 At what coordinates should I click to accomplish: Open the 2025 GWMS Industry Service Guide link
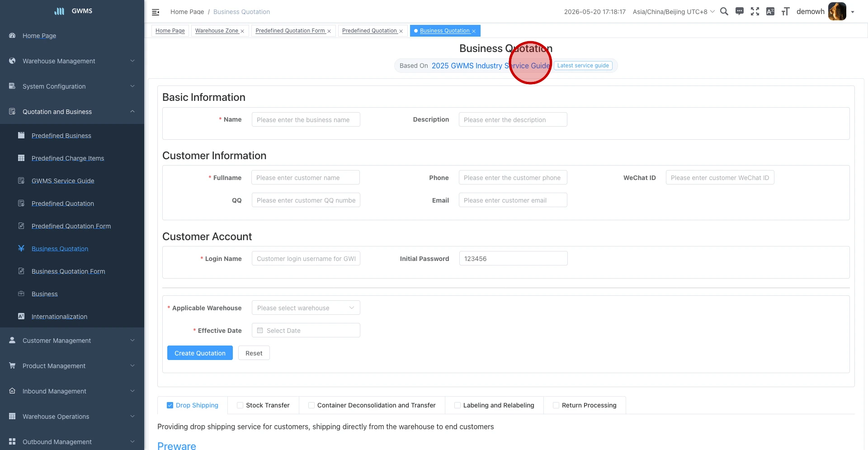491,66
